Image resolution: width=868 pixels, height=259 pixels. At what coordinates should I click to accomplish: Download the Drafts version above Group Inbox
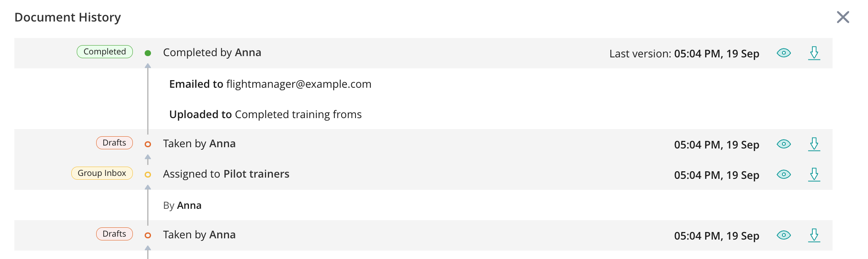pos(814,144)
